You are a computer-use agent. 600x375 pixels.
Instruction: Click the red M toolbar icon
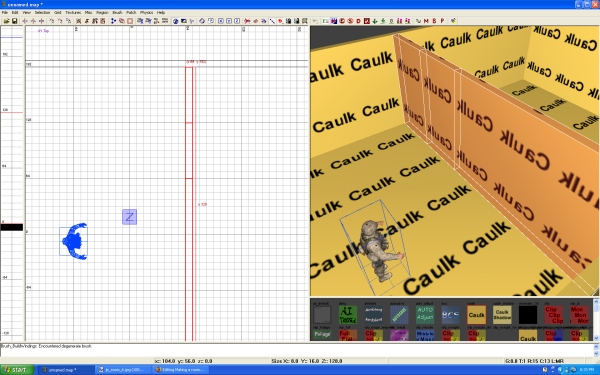coord(426,21)
